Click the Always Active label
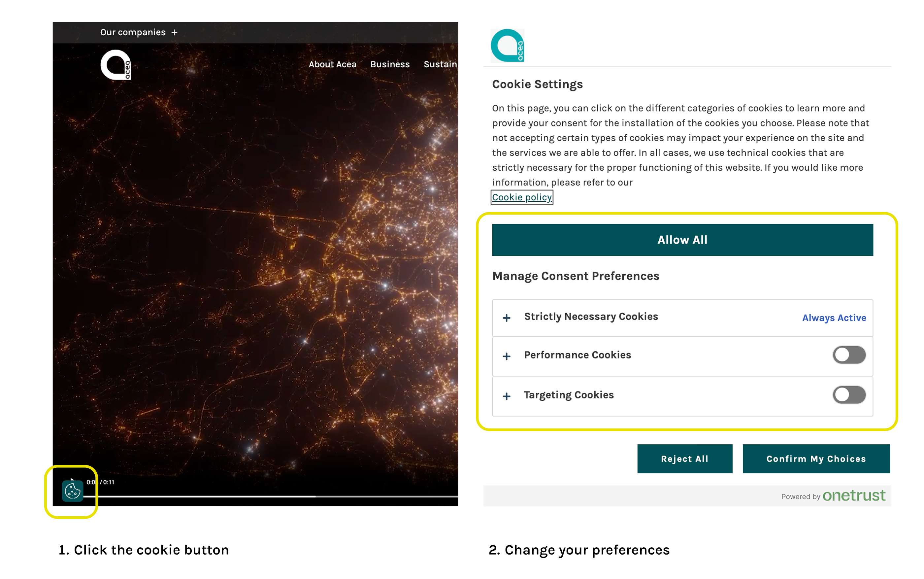This screenshot has width=924, height=579. tap(834, 318)
